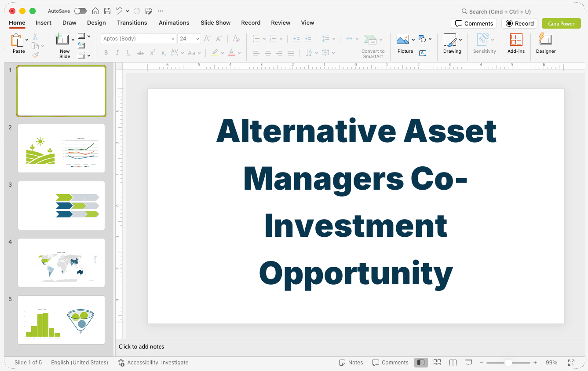Click the Insert Text Box icon
Image resolution: width=588 pixels, height=371 pixels.
tap(422, 53)
